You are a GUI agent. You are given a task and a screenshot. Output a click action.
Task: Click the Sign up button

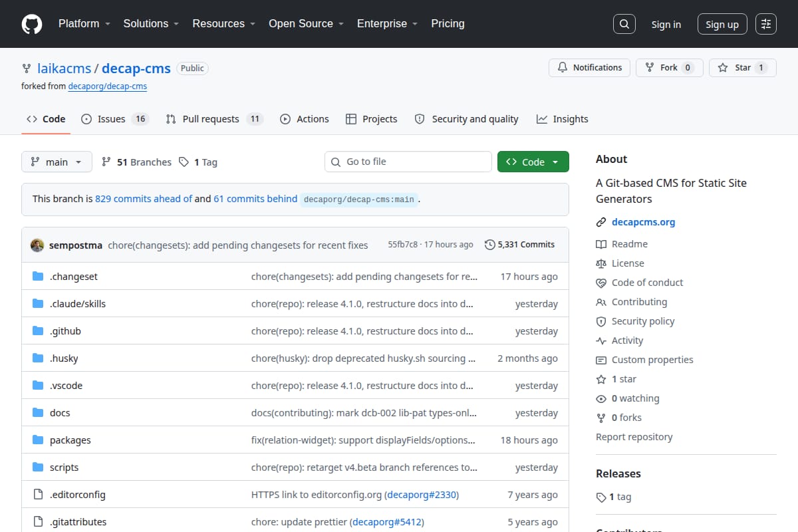pos(722,25)
